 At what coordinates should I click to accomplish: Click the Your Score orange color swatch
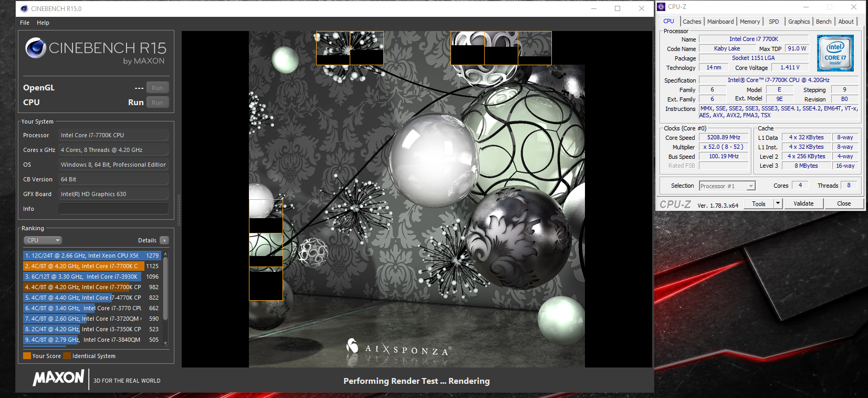[27, 356]
